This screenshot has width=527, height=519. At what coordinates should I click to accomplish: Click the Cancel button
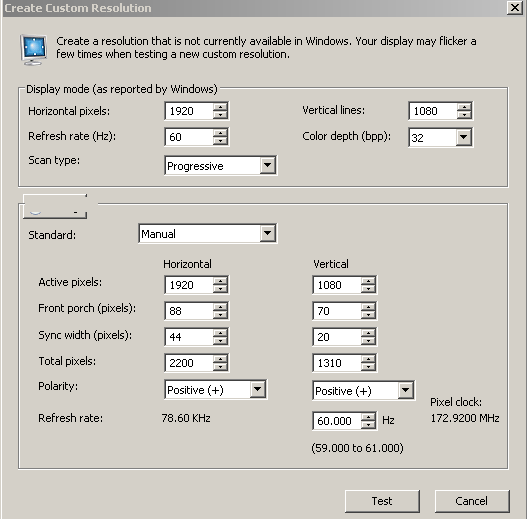tap(472, 501)
